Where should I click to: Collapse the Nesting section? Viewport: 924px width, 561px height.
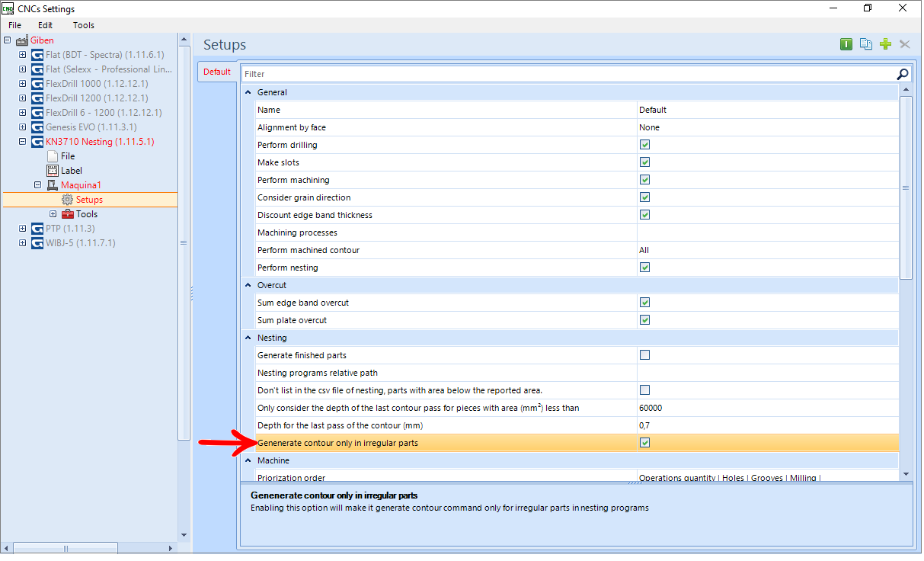pyautogui.click(x=247, y=338)
